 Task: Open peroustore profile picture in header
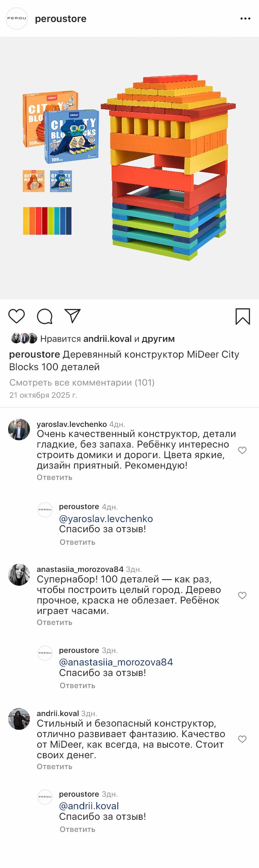pyautogui.click(x=17, y=19)
